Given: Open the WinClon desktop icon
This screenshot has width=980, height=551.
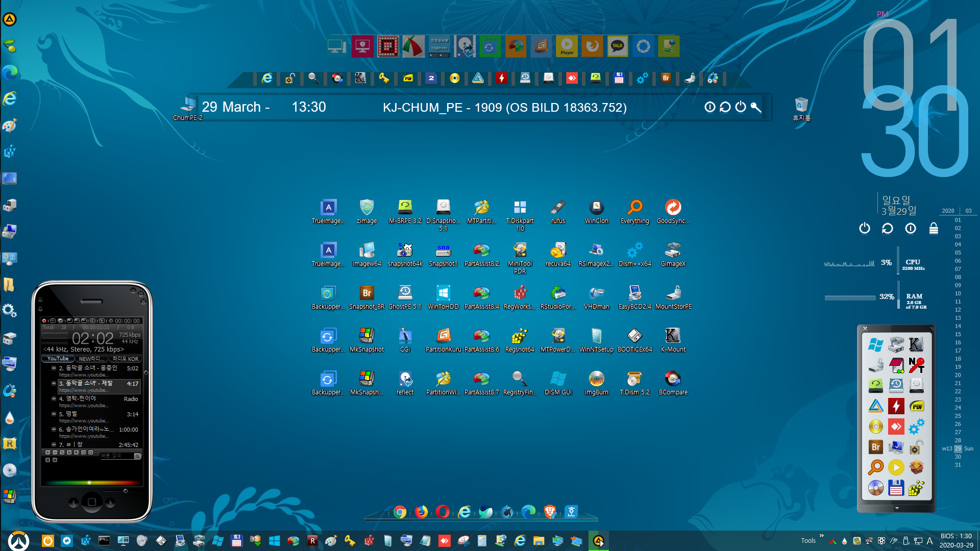Looking at the screenshot, I should point(596,212).
